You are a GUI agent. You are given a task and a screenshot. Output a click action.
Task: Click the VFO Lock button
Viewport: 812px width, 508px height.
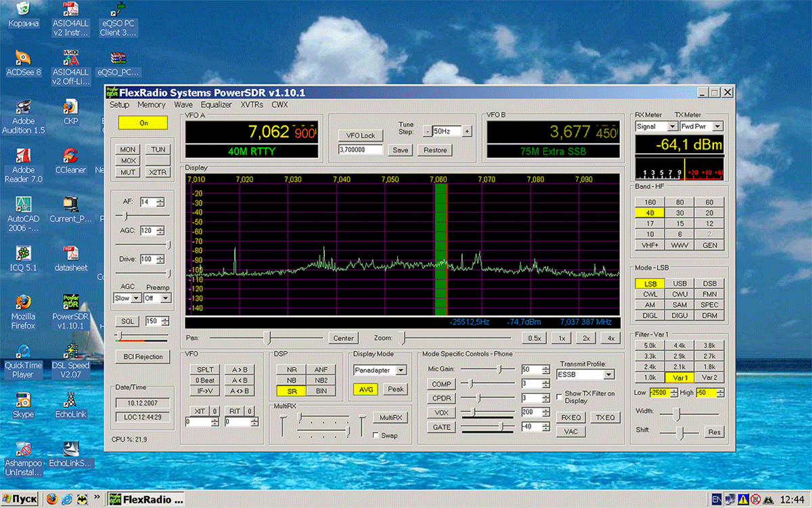coord(360,135)
